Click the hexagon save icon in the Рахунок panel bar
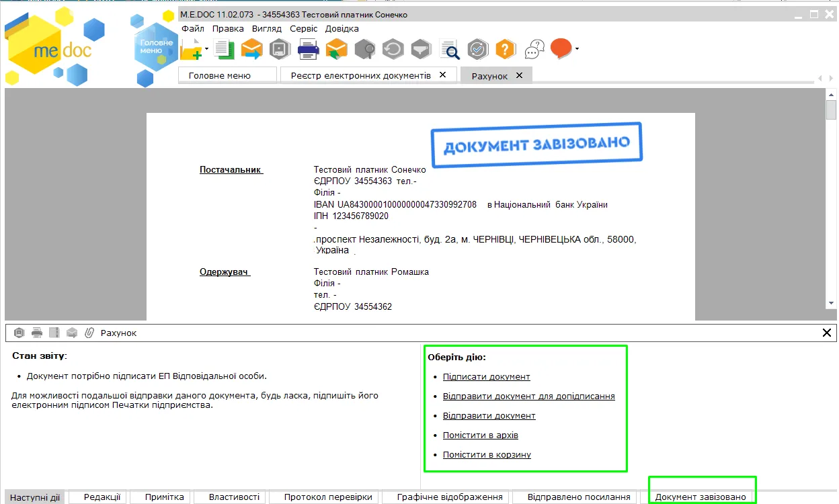Screen dimensions: 839x504 [19, 333]
